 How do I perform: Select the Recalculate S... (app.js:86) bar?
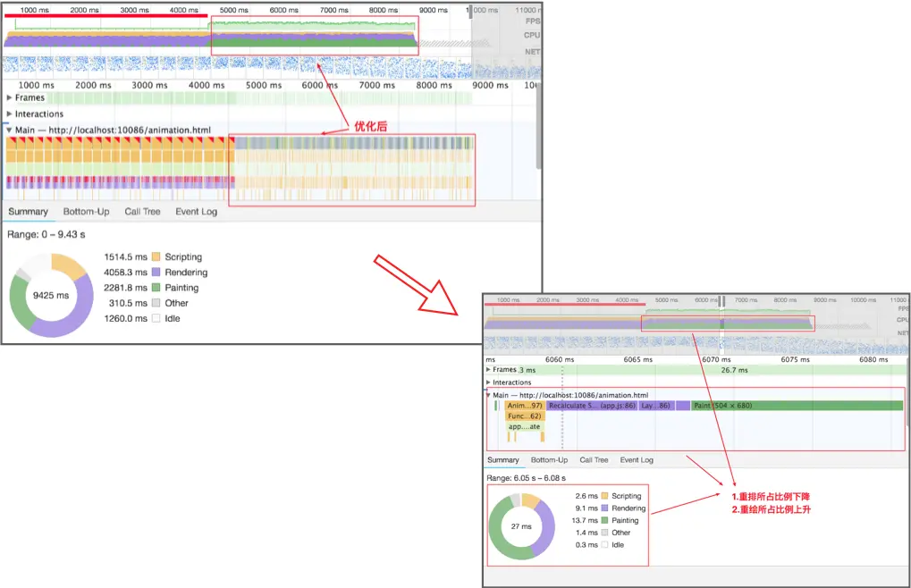tap(592, 406)
